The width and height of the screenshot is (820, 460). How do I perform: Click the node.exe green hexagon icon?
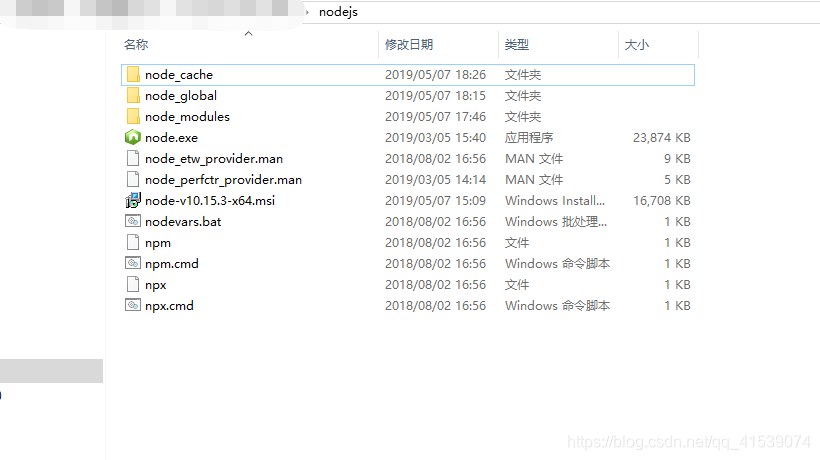click(x=133, y=137)
